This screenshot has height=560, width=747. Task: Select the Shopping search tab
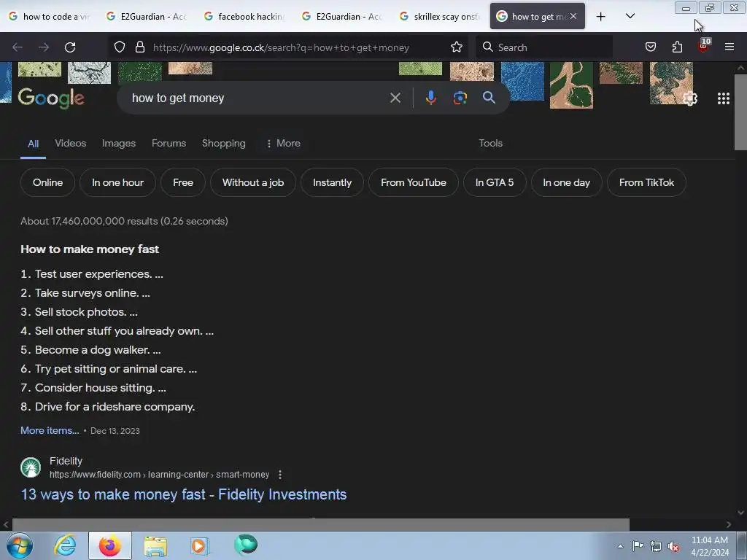(x=223, y=144)
